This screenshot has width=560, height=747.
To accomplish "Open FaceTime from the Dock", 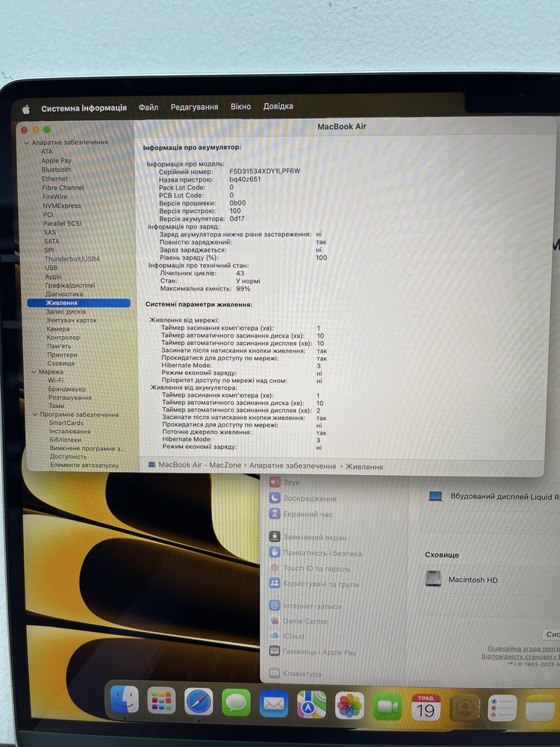I will pyautogui.click(x=388, y=707).
